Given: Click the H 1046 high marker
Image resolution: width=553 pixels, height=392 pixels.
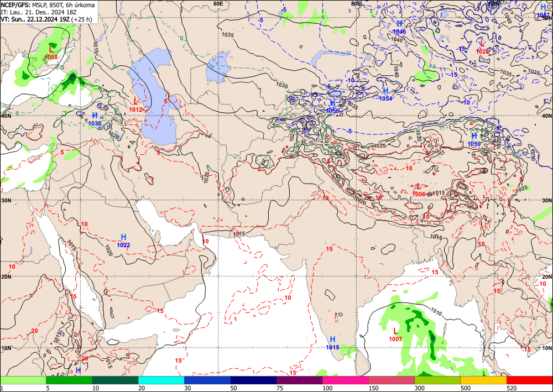Looking at the screenshot, I should (x=400, y=28).
